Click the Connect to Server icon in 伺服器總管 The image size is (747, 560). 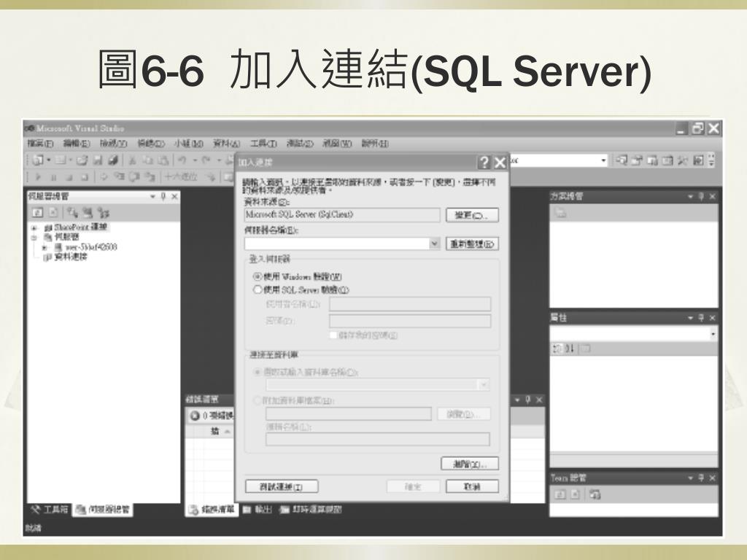(x=88, y=212)
